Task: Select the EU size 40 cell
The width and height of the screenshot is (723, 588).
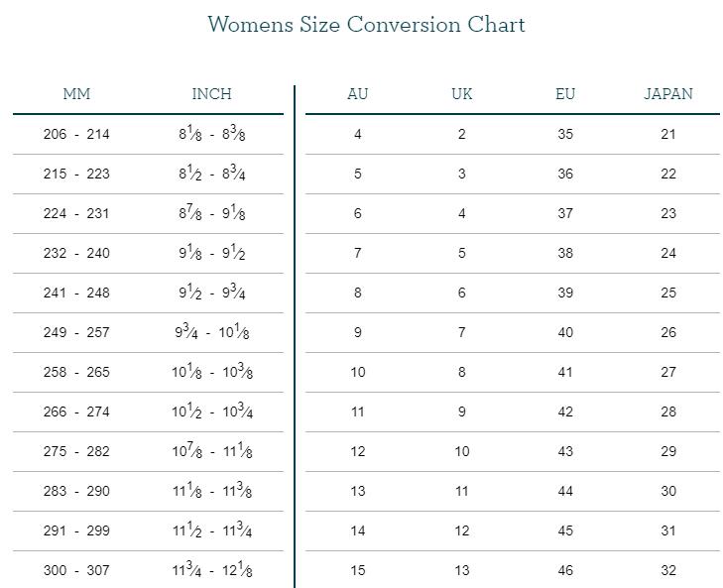Action: click(x=565, y=332)
